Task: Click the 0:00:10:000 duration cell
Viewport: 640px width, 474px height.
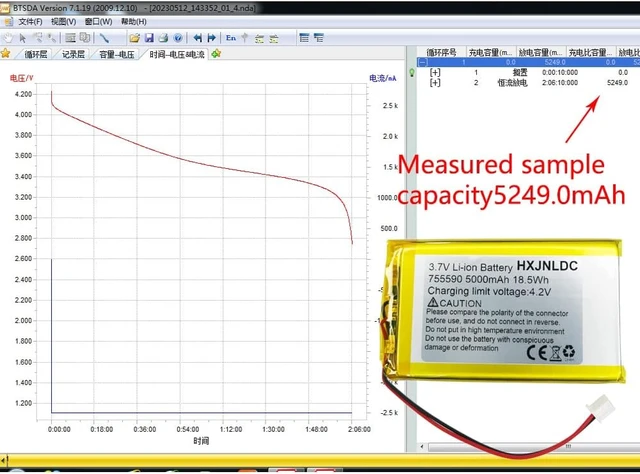Action: click(560, 72)
